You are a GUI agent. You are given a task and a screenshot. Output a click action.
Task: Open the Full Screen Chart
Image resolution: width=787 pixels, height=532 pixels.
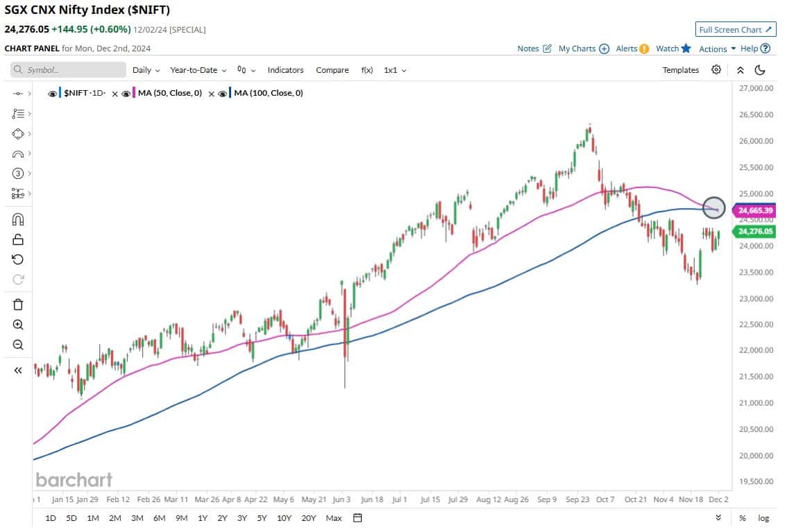736,30
